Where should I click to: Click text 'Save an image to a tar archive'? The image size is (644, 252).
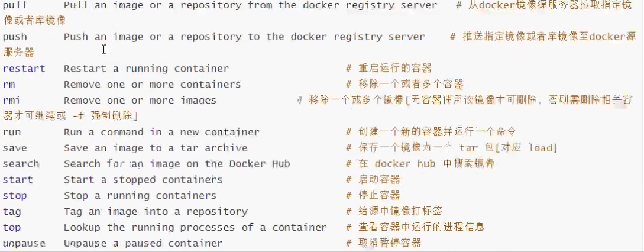point(156,148)
